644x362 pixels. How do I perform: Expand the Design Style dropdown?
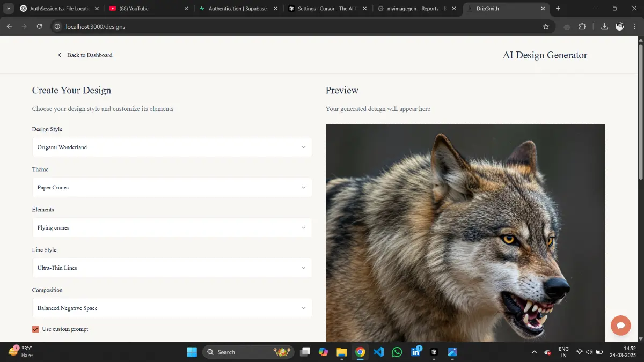coord(172,147)
